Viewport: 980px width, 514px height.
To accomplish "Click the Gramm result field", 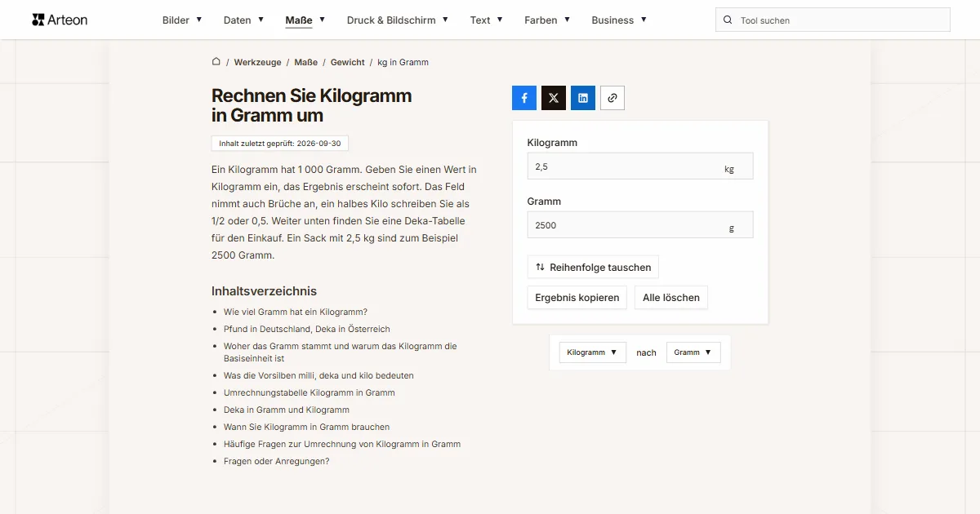I will pyautogui.click(x=640, y=224).
